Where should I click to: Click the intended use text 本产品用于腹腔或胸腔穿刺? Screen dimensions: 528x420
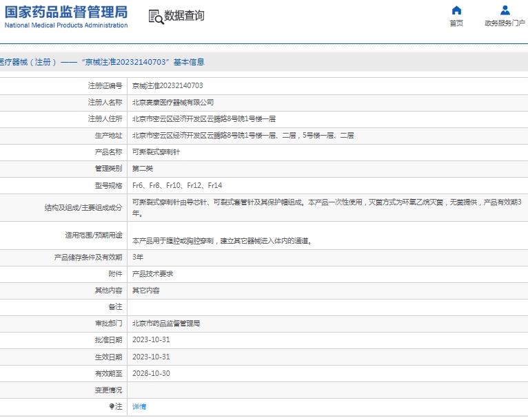point(222,241)
